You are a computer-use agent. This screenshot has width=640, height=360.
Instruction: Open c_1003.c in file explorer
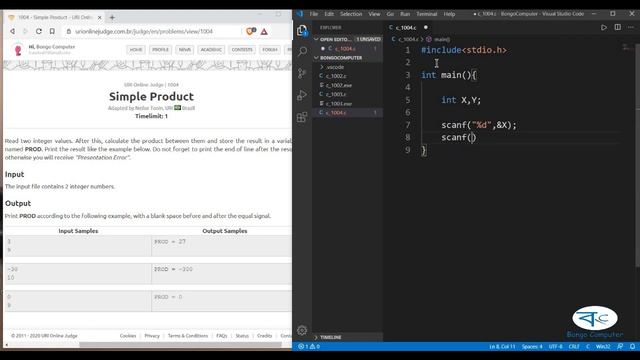(348, 94)
